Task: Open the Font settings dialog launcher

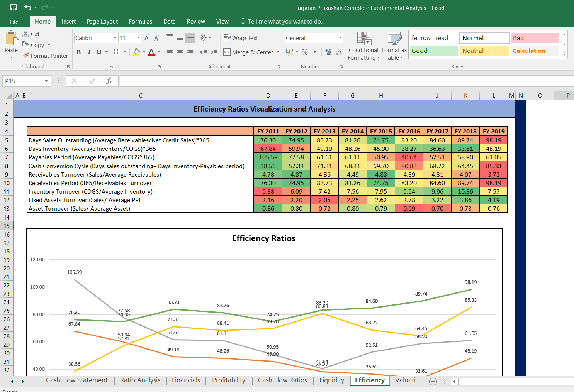Action: pos(159,67)
